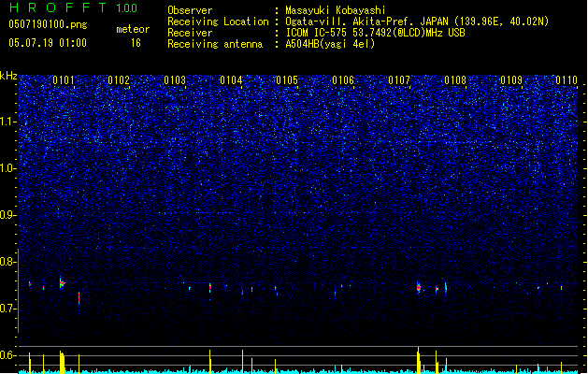Click the Receiving Location label

(x=218, y=22)
